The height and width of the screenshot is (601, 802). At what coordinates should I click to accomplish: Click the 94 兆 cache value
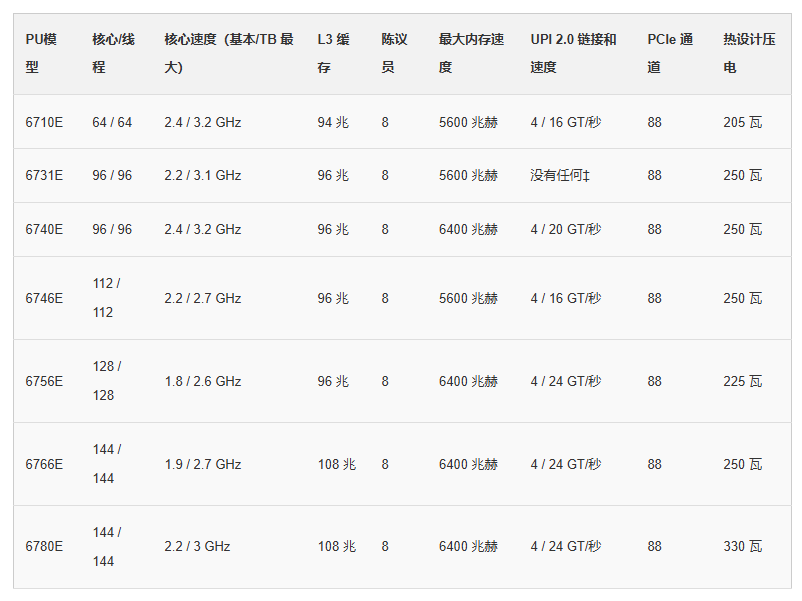pyautogui.click(x=333, y=122)
